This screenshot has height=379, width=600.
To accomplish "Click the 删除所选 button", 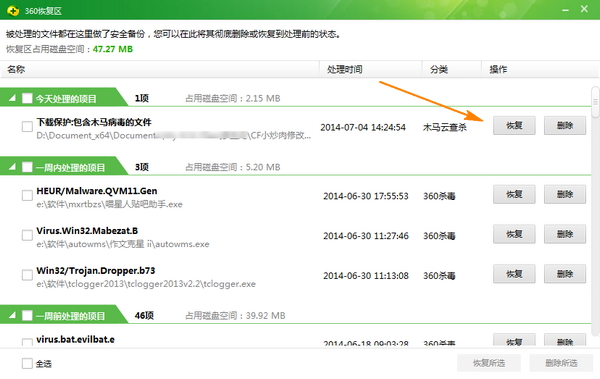I will [561, 363].
